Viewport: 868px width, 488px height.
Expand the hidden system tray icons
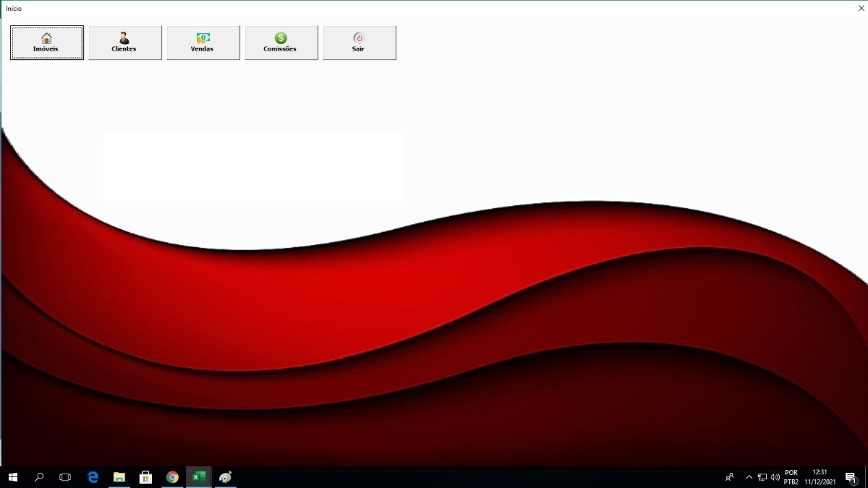749,477
